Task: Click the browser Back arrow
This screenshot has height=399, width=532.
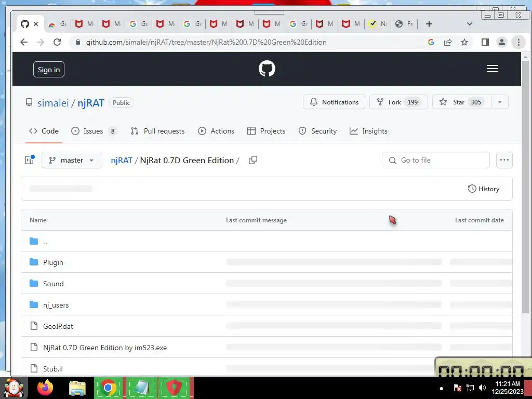Action: coord(24,42)
